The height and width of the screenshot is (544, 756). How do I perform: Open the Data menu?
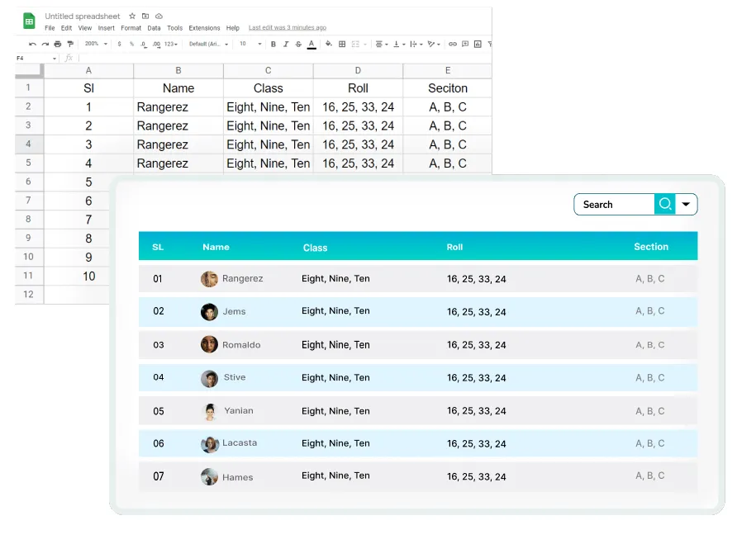[154, 28]
